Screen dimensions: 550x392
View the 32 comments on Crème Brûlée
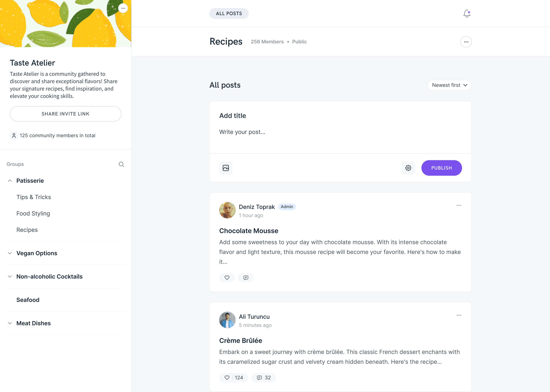264,378
